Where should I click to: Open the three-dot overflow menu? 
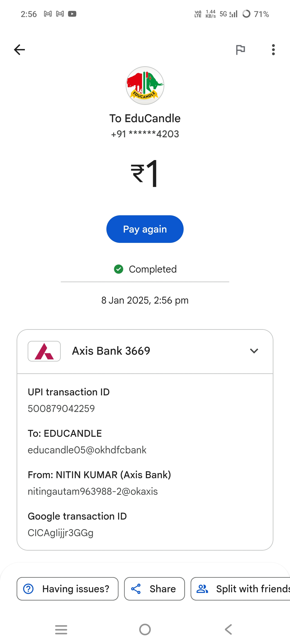tap(273, 49)
